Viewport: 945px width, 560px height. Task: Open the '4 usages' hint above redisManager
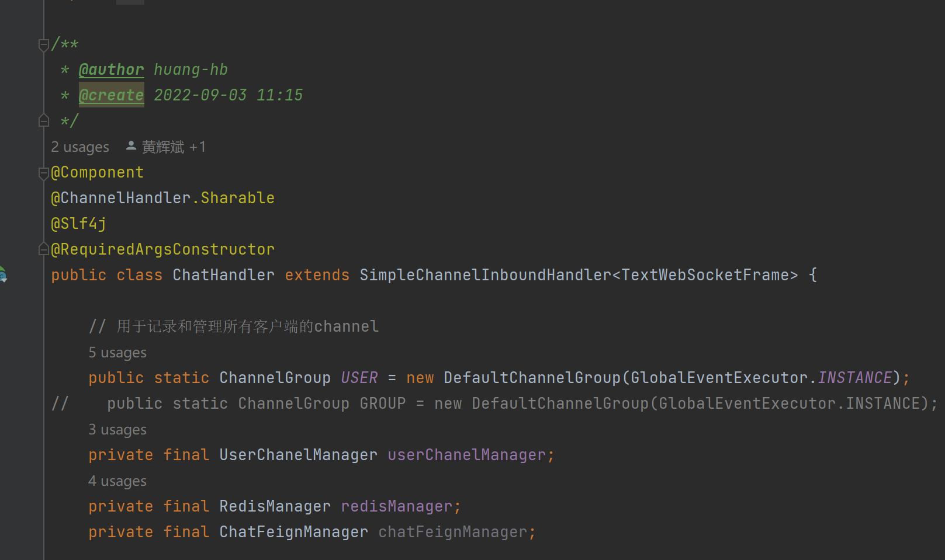tap(117, 481)
